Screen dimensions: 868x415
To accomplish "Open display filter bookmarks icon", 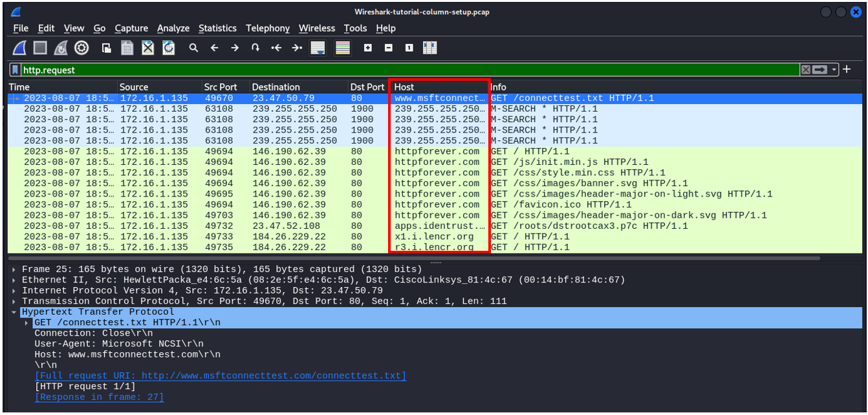I will tap(16, 70).
